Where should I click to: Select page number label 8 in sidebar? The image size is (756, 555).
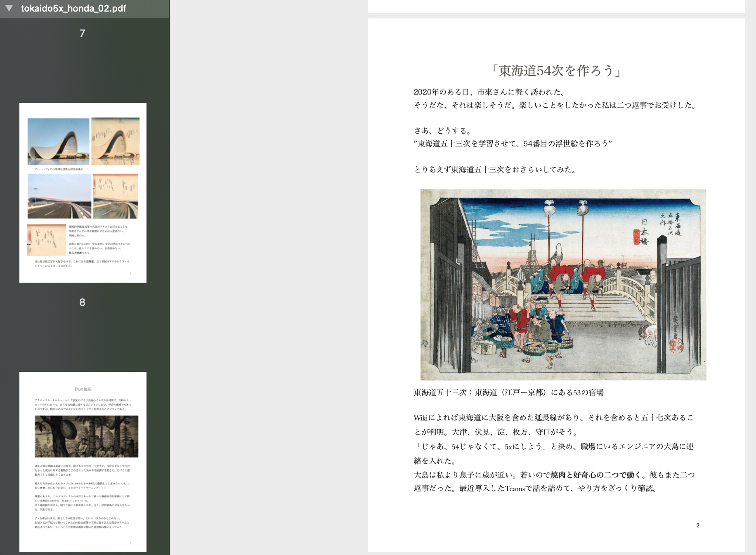tap(83, 302)
